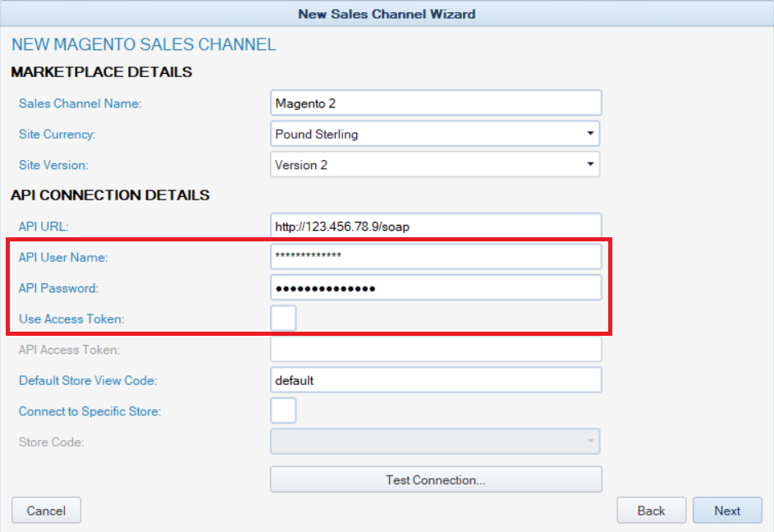Click the Default Store View Code field
Image resolution: width=774 pixels, height=532 pixels.
tap(435, 380)
